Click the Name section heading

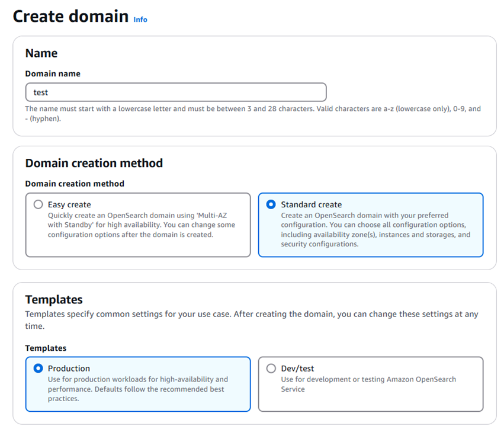point(41,53)
